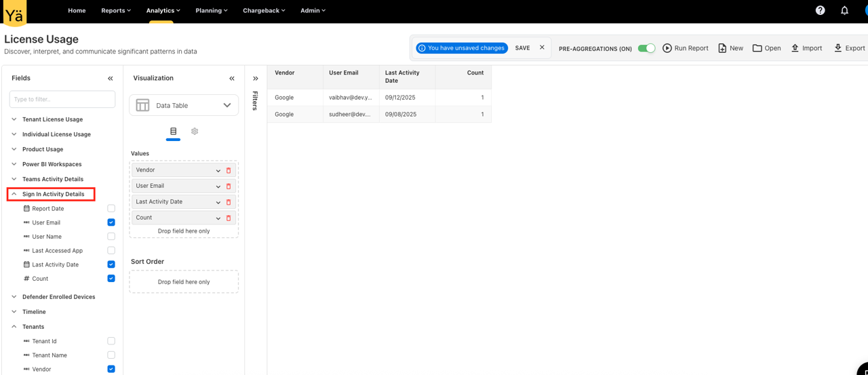Click the Last Activity Date column header
The width and height of the screenshot is (868, 375).
click(x=407, y=77)
